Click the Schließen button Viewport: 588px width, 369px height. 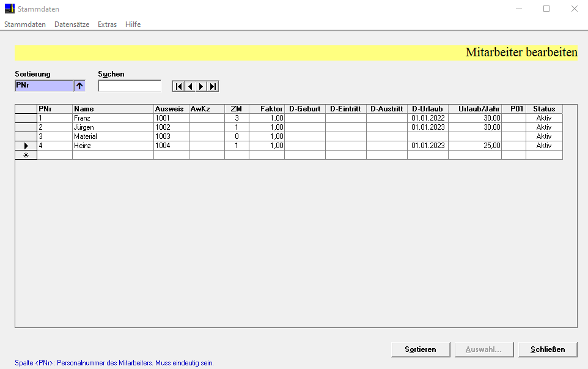tap(548, 349)
